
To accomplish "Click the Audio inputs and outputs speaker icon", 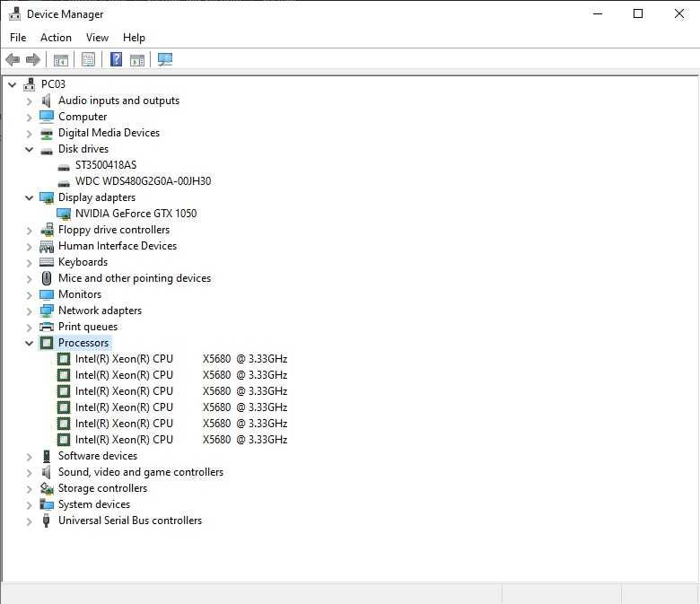I will coord(46,101).
